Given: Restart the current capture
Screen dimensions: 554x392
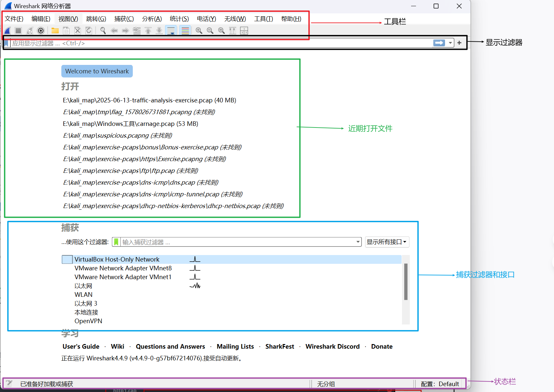Looking at the screenshot, I should 30,31.
